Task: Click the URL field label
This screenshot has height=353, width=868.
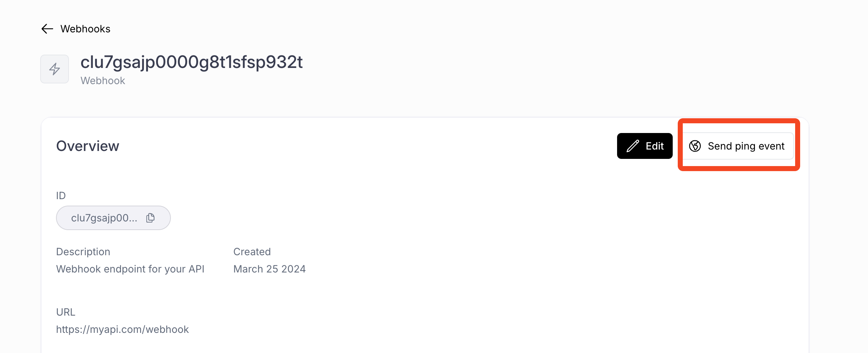Action: [66, 312]
